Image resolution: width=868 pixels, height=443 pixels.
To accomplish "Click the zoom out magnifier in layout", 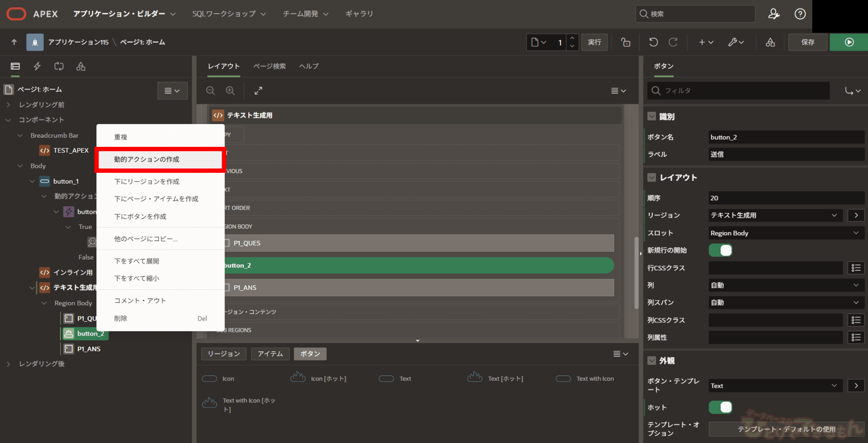I will click(x=210, y=90).
